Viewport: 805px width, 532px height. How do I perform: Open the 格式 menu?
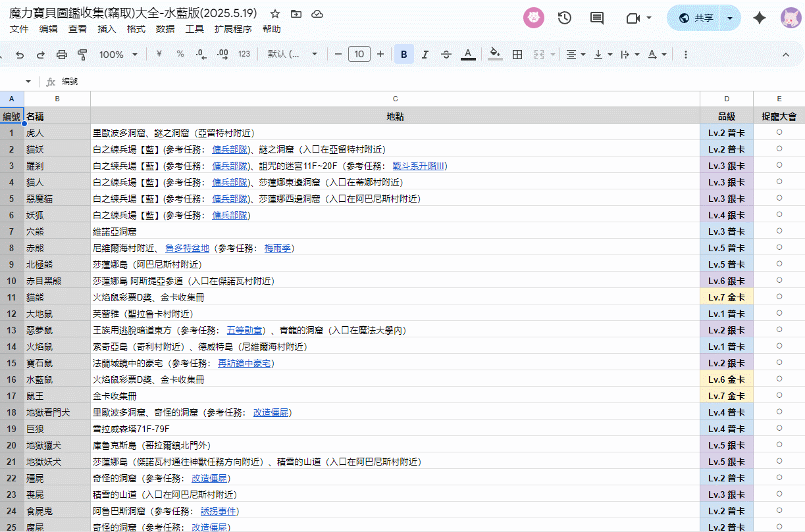tap(136, 29)
